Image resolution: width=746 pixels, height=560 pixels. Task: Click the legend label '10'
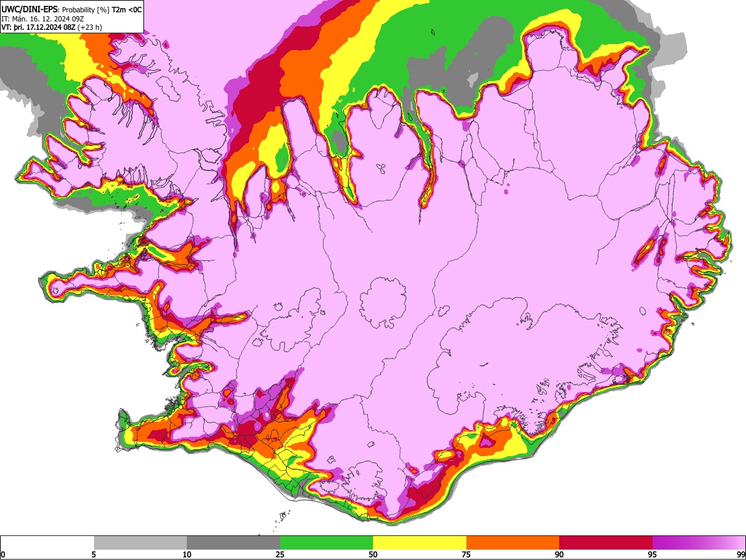(x=187, y=555)
